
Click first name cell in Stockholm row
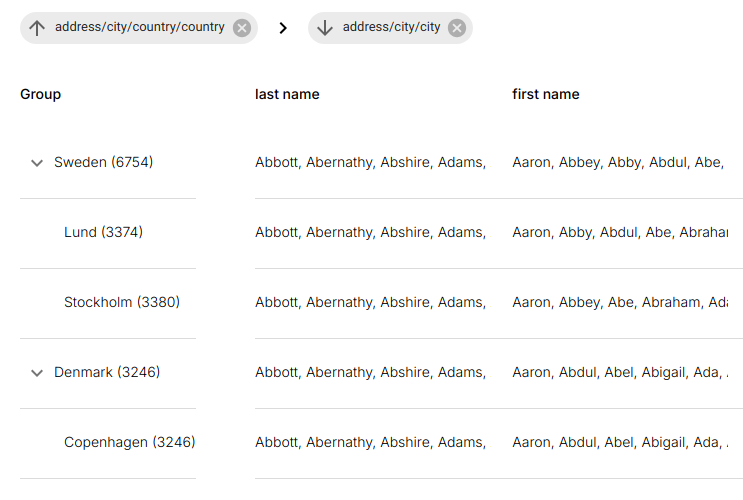tap(620, 302)
